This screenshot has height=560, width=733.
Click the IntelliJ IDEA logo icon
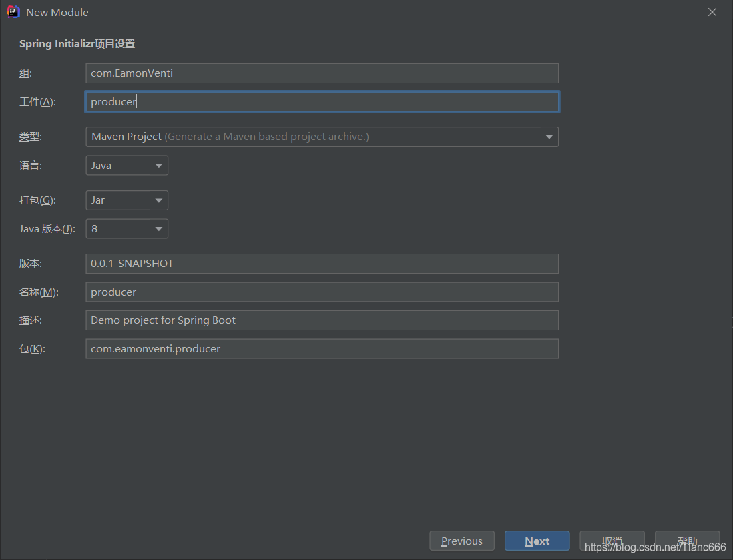point(13,12)
